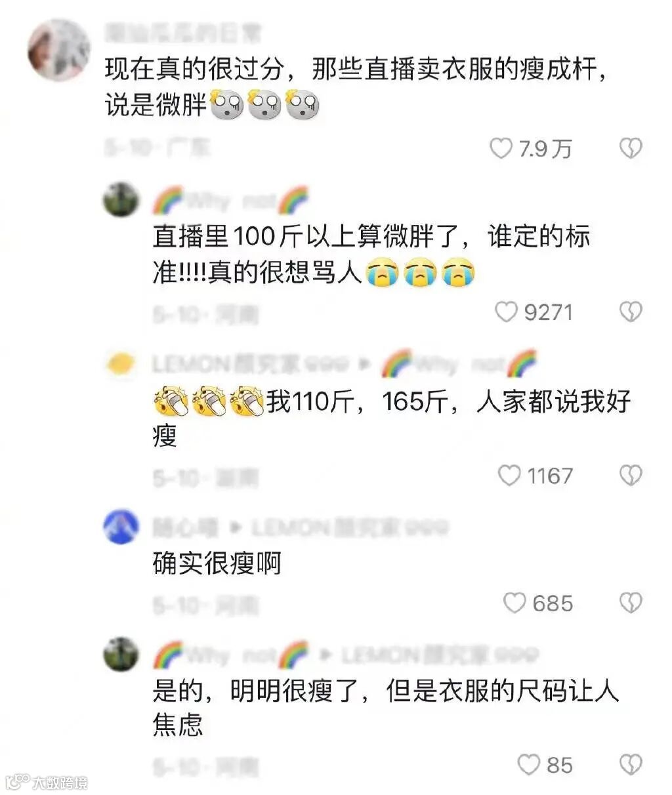
Task: Dislike the top comment about 直播卖衣服
Action: tap(631, 149)
